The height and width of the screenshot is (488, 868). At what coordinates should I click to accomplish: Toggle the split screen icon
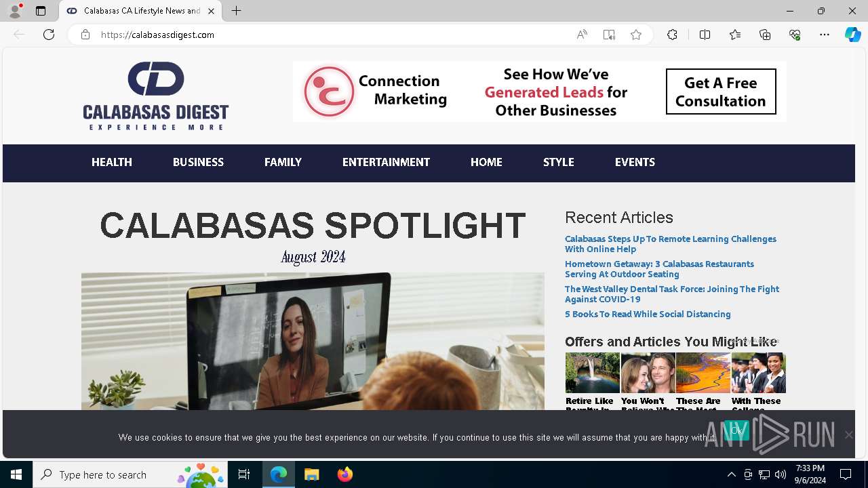705,35
